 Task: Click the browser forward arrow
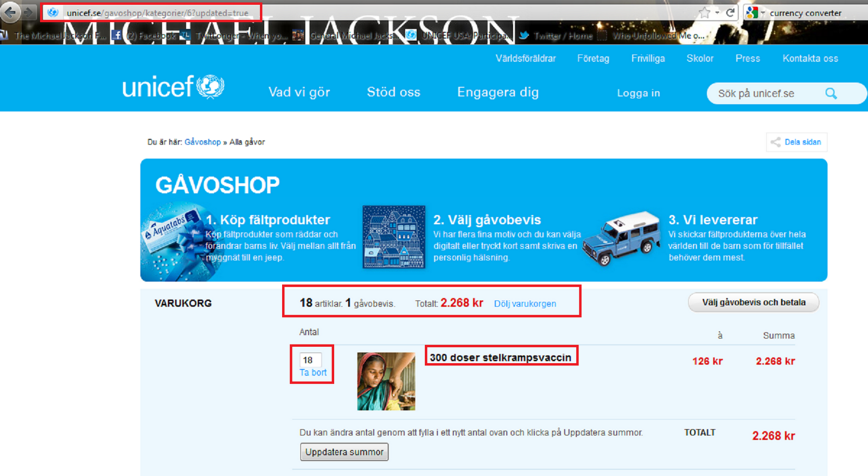(29, 12)
